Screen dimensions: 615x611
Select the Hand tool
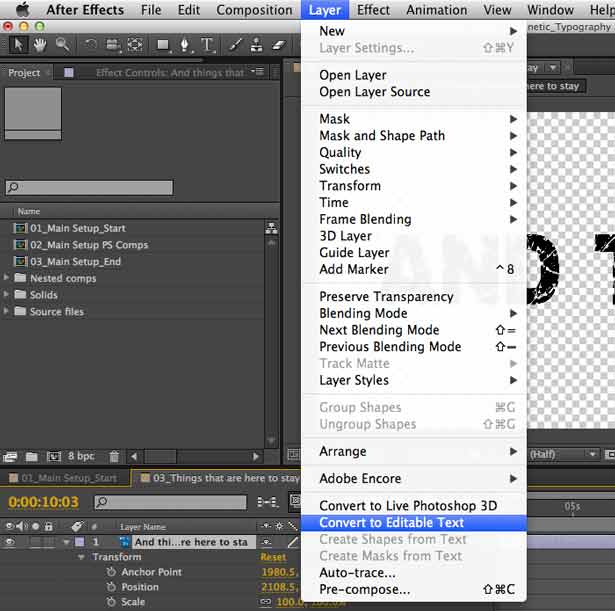point(40,45)
